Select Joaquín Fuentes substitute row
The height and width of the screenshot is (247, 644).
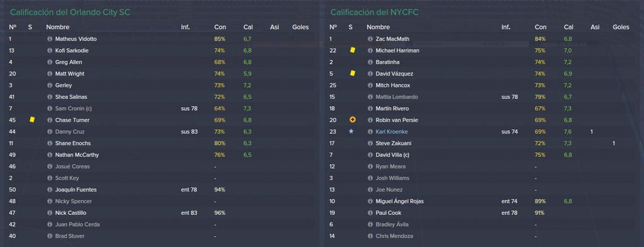160,190
